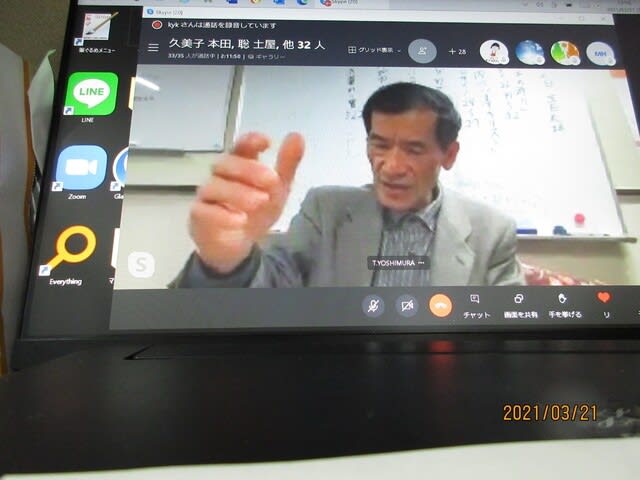Show the +28 more participants

457,52
